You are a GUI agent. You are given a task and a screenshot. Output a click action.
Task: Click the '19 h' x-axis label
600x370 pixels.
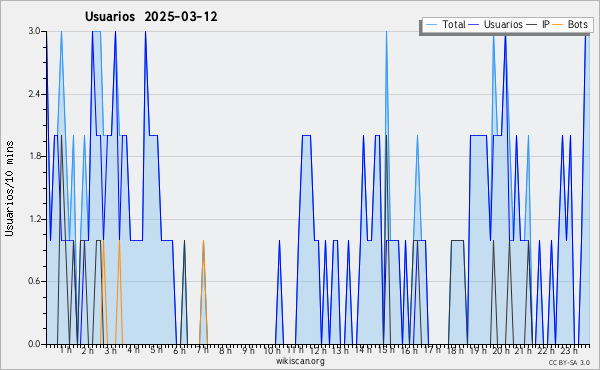coord(478,351)
